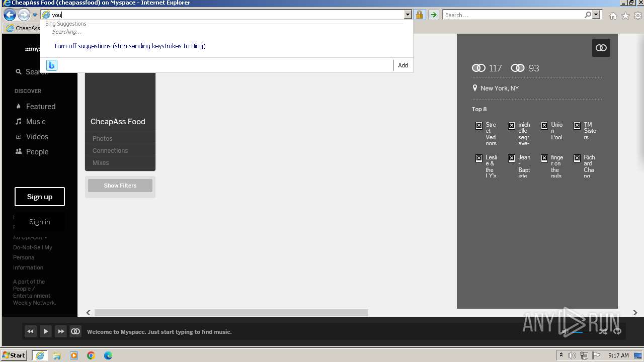The height and width of the screenshot is (362, 644).
Task: Click play button in Myspace player
Action: [45, 331]
